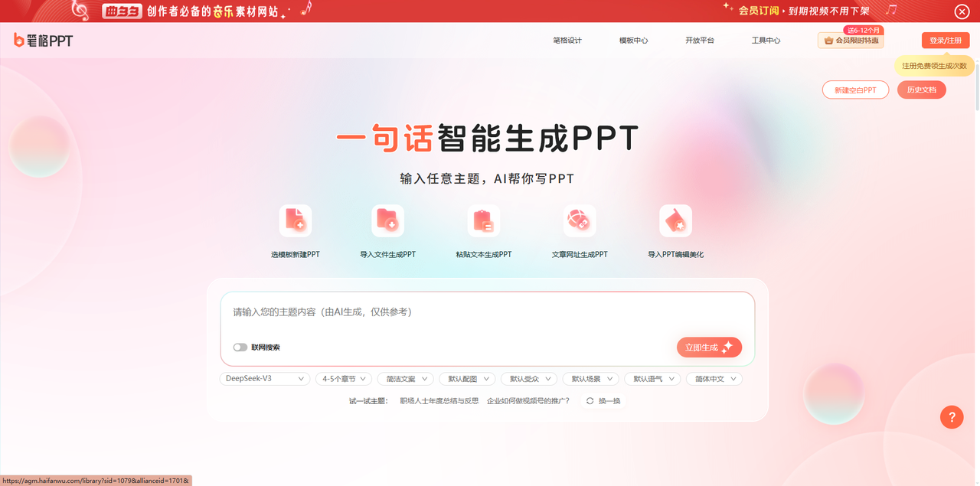Image resolution: width=980 pixels, height=486 pixels.
Task: Click the 换一换 refresh button
Action: (x=603, y=401)
